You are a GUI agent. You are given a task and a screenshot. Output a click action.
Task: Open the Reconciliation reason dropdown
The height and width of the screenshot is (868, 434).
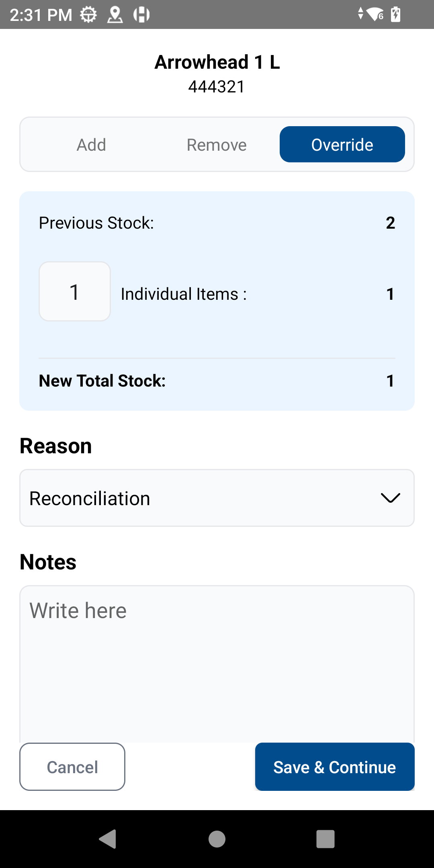pyautogui.click(x=201, y=498)
